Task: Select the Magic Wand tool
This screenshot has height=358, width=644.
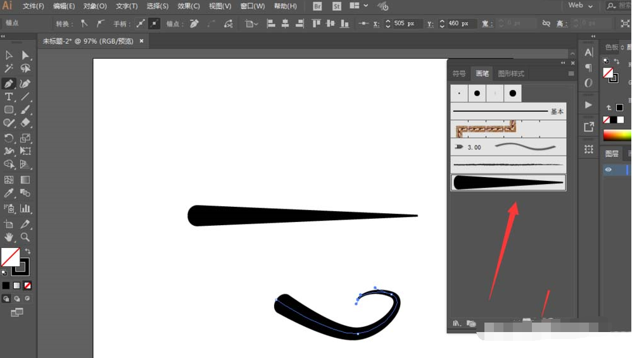Action: pyautogui.click(x=9, y=68)
